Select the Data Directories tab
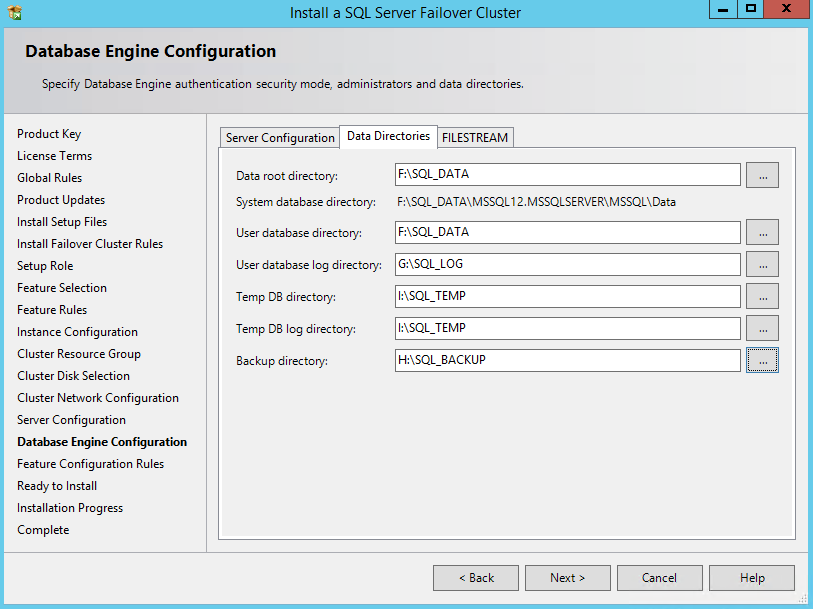This screenshot has width=813, height=609. 388,136
